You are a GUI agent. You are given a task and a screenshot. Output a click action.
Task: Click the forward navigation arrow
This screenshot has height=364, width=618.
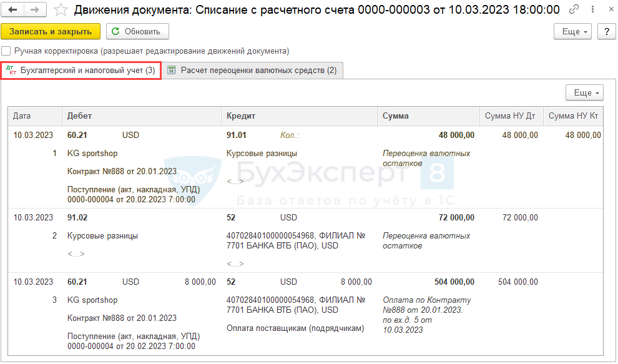35,10
